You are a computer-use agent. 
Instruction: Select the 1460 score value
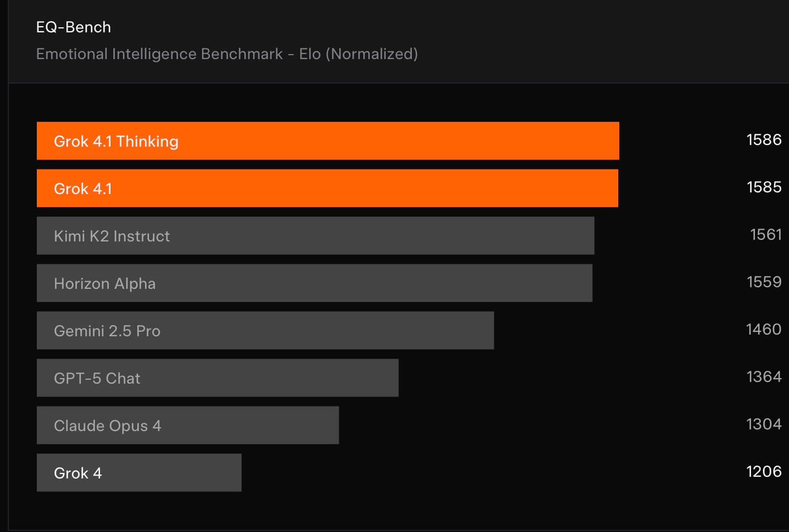pyautogui.click(x=763, y=329)
